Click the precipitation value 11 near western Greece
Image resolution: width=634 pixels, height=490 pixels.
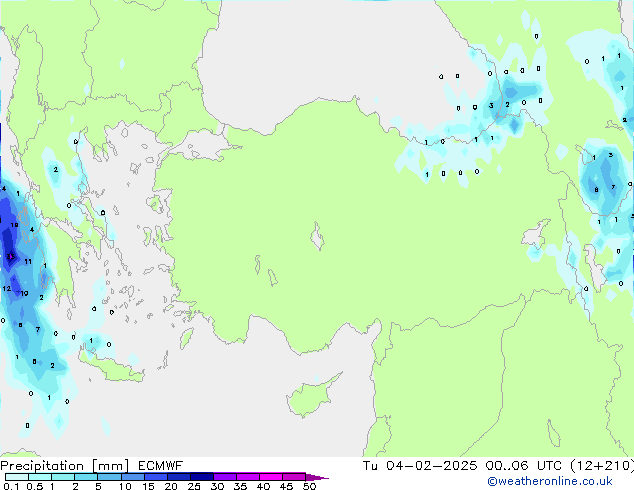coord(28,262)
